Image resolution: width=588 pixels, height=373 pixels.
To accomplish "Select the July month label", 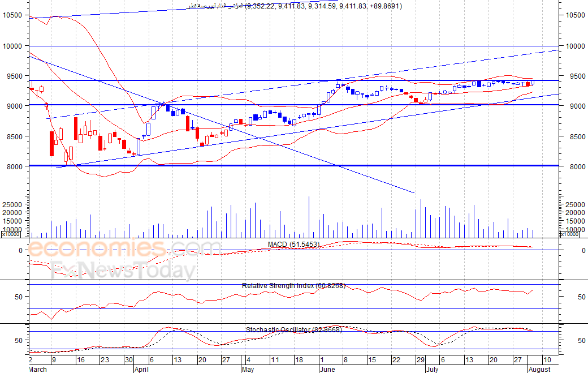I will (x=432, y=369).
